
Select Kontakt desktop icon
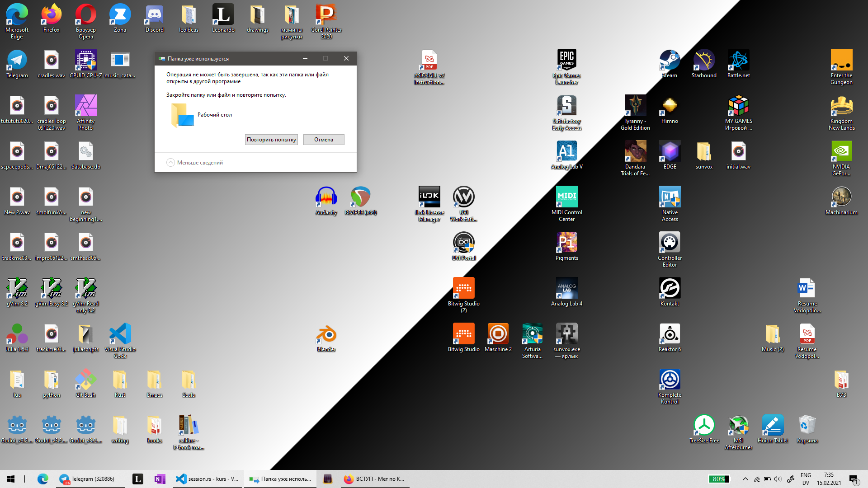coord(670,292)
